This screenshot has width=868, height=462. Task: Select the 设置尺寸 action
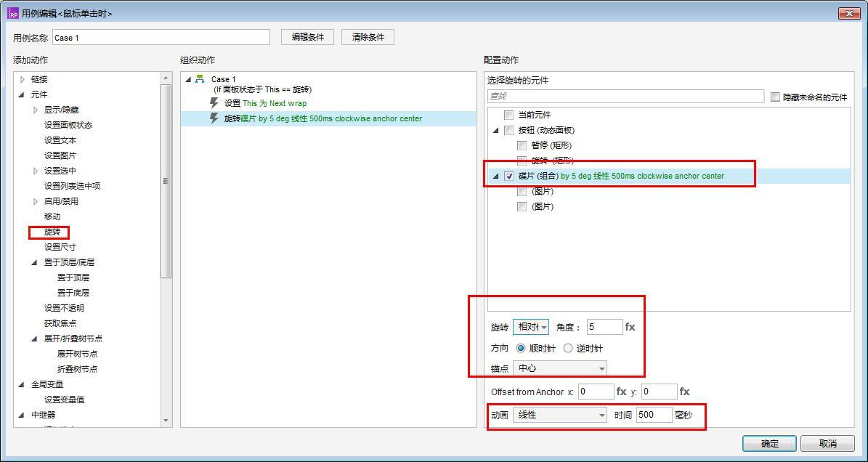[x=60, y=247]
